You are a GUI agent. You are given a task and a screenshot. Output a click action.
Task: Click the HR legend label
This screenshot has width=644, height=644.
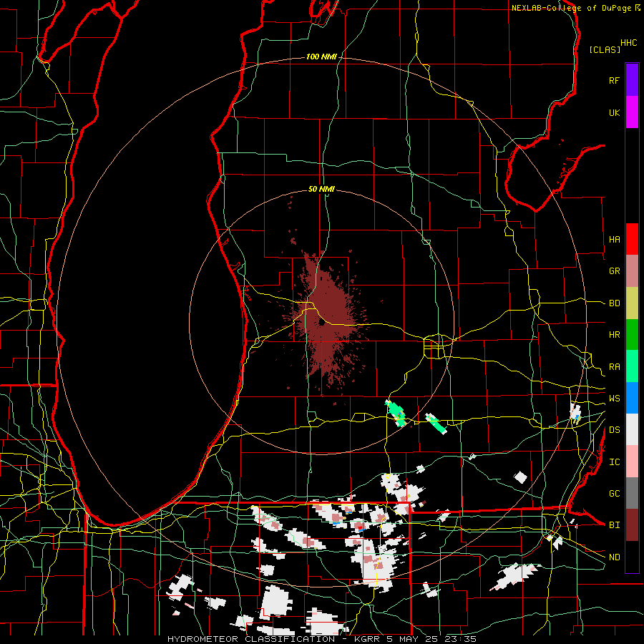(x=614, y=335)
